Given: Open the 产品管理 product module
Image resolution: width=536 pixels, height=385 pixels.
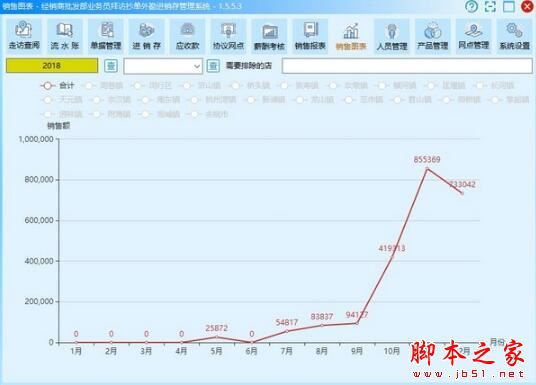Looking at the screenshot, I should coord(433,36).
